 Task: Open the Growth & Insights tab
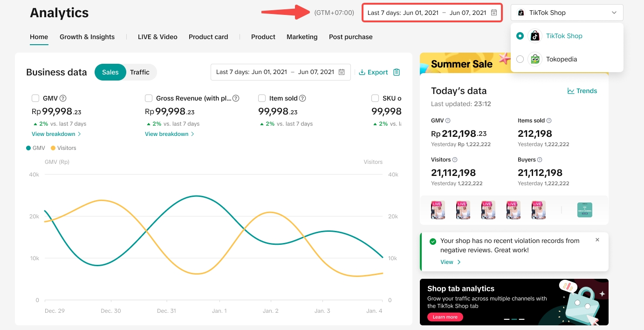[x=87, y=37]
